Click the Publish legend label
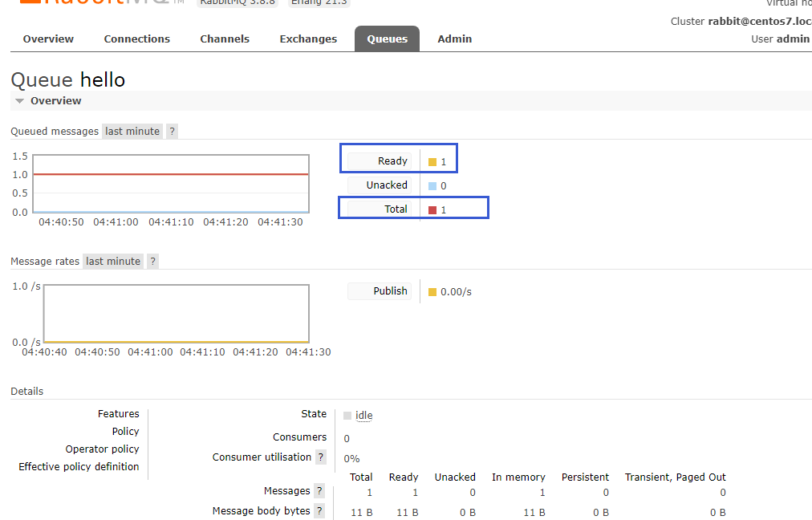The height and width of the screenshot is (520, 812). [380, 291]
